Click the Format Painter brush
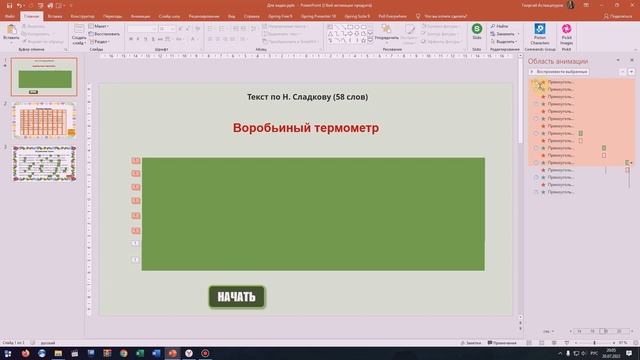Viewport: 640px width, 360px height. 25,42
